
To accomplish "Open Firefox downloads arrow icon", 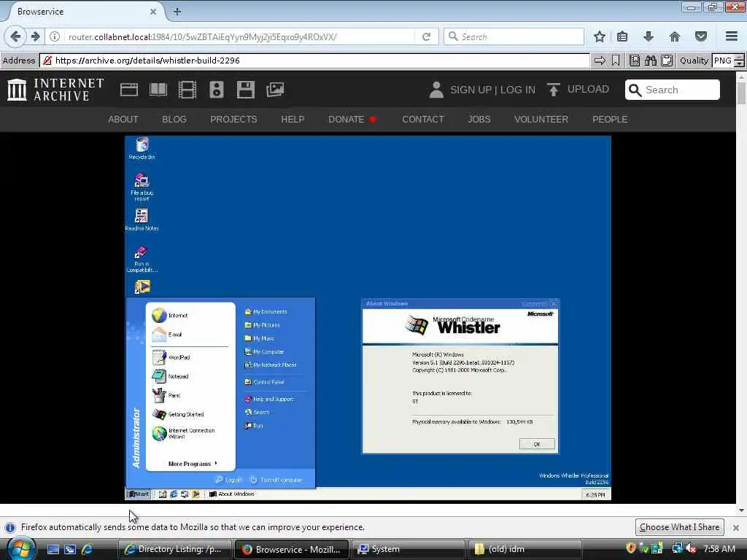I will point(649,36).
